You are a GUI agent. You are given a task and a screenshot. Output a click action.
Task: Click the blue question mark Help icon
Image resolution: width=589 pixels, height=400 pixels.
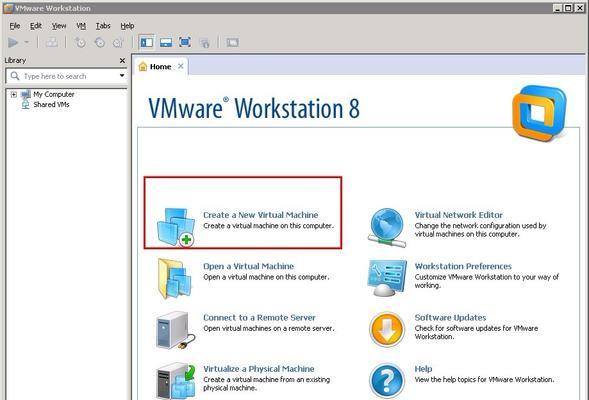click(x=387, y=381)
